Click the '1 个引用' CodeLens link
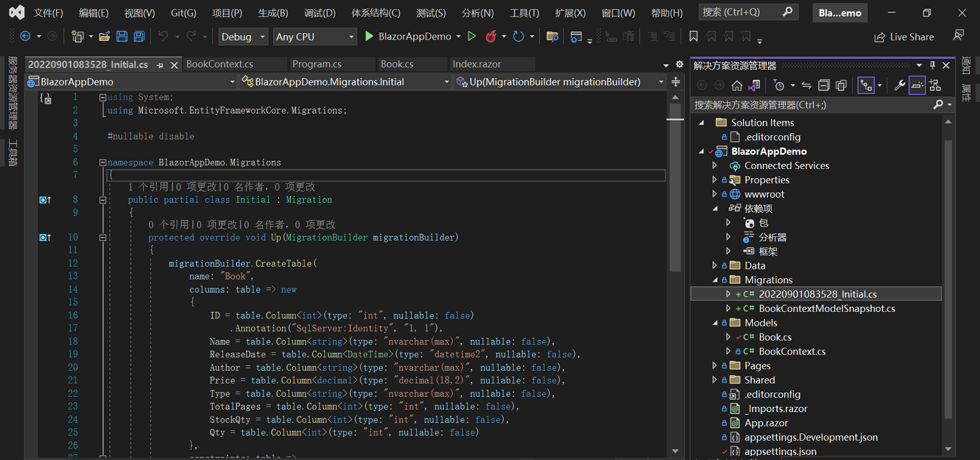This screenshot has width=980, height=460. pyautogui.click(x=148, y=187)
